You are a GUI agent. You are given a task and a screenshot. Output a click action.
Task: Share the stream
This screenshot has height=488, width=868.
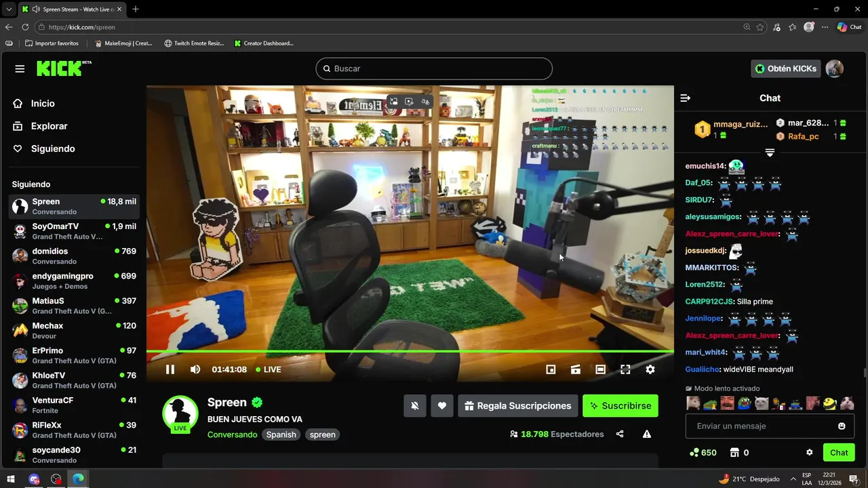coord(620,434)
